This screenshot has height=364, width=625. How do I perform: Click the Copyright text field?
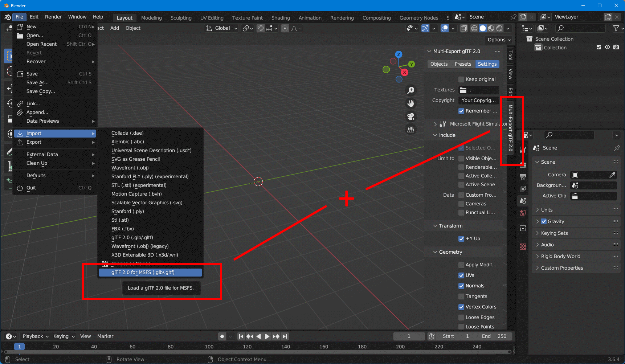(x=478, y=100)
